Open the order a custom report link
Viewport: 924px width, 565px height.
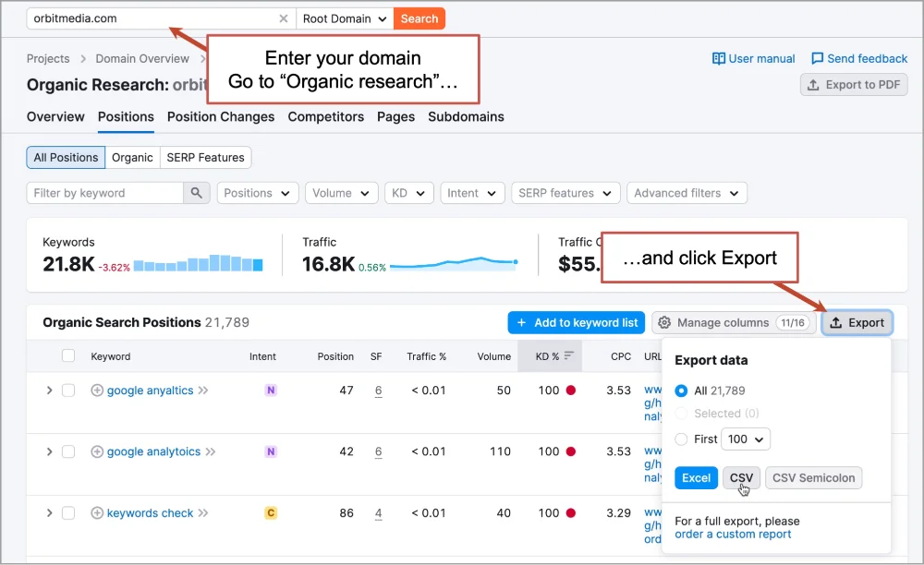point(733,535)
